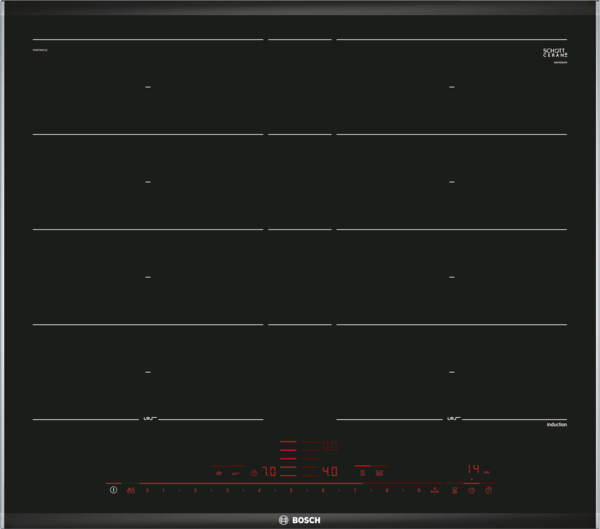Select the front zone showing 4.0

pyautogui.click(x=329, y=471)
